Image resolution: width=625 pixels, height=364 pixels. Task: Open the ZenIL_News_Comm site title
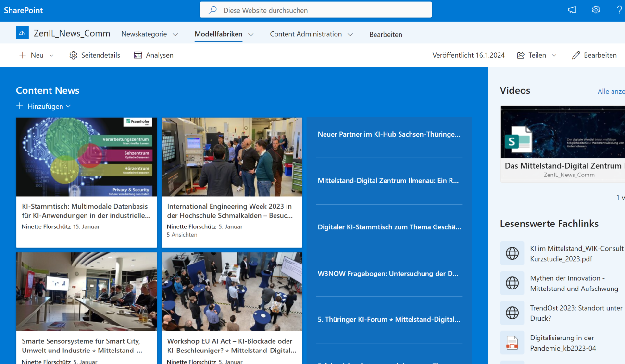[72, 33]
